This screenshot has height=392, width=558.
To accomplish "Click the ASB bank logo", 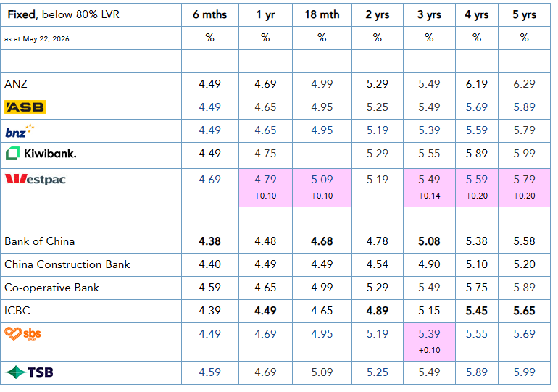I will click(25, 107).
